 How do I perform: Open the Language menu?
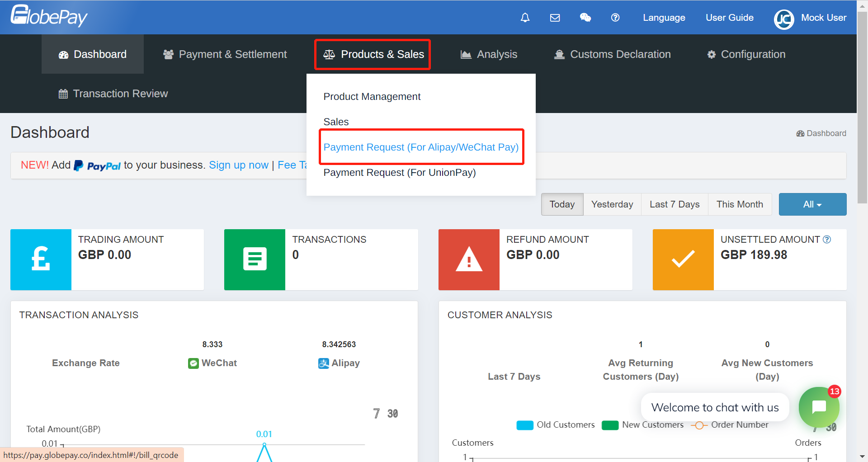click(x=664, y=18)
